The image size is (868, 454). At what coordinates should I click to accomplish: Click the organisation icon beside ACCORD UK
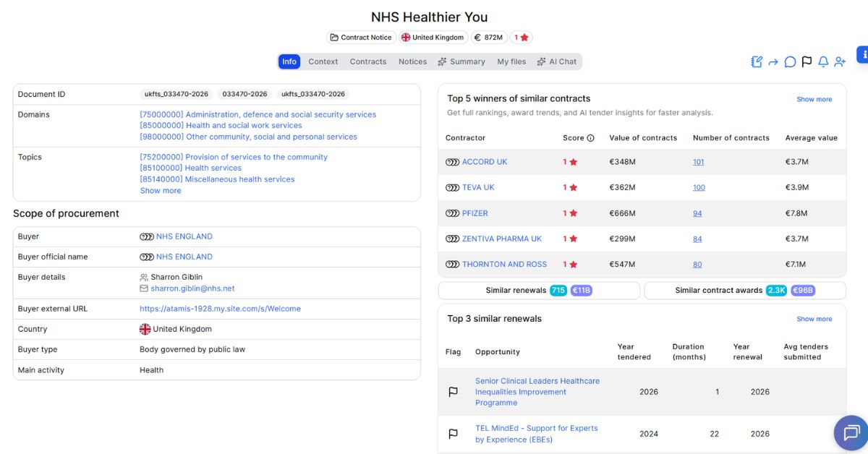[453, 162]
